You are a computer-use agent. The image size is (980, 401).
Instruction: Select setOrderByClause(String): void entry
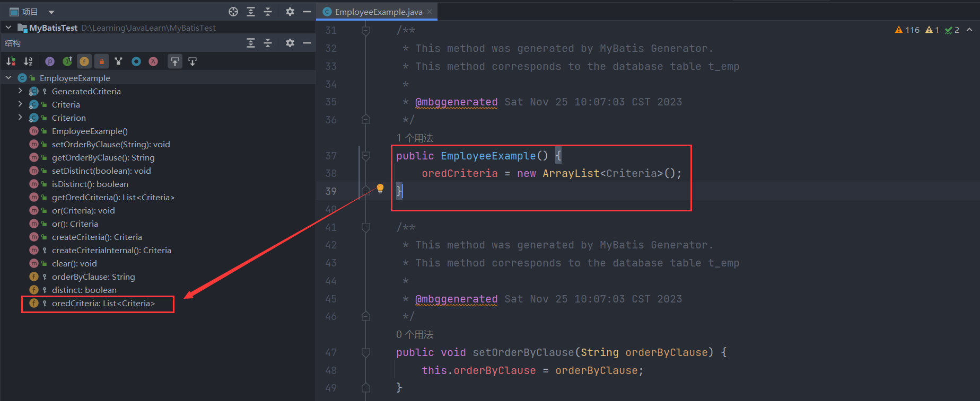(x=158, y=144)
